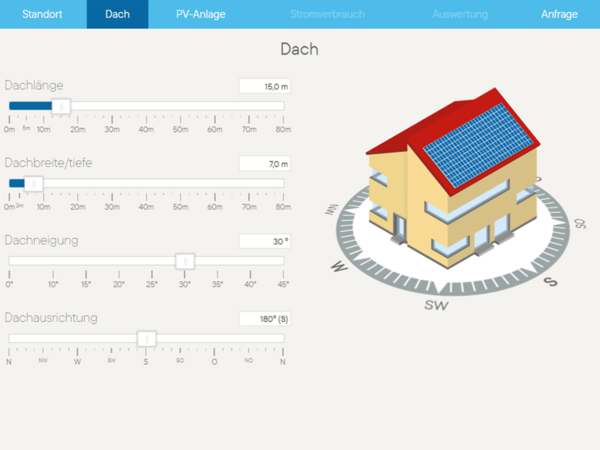This screenshot has width=600, height=450.
Task: Click the 40m mark on Dachlänge scale
Action: pos(146,129)
